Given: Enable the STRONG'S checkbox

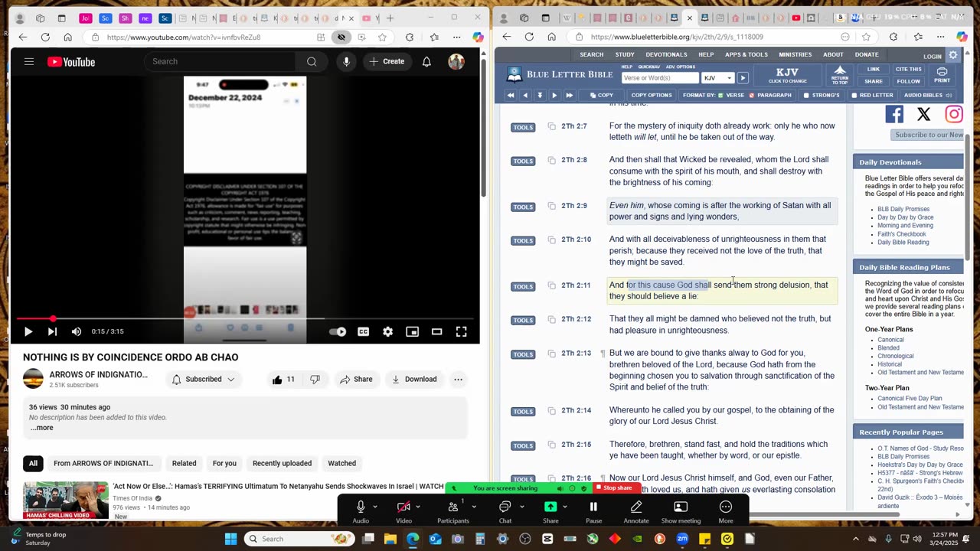Looking at the screenshot, I should pyautogui.click(x=821, y=96).
